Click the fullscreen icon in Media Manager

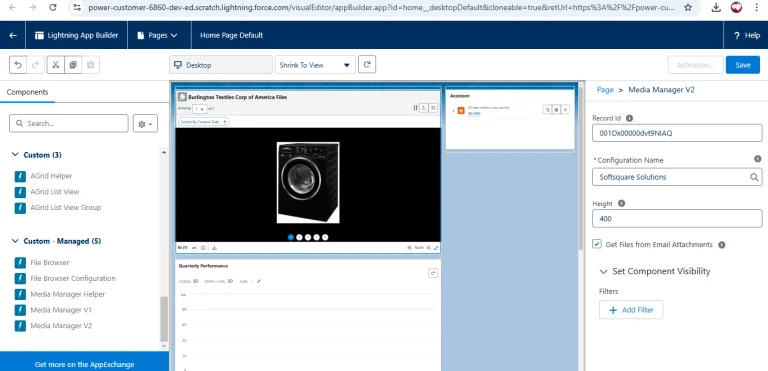click(x=433, y=108)
